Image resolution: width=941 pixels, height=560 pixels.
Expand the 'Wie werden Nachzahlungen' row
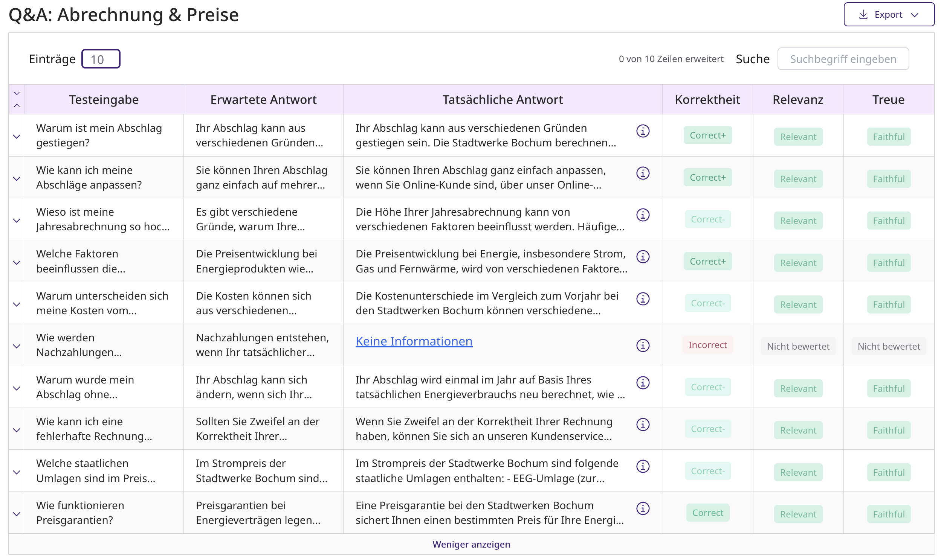17,346
